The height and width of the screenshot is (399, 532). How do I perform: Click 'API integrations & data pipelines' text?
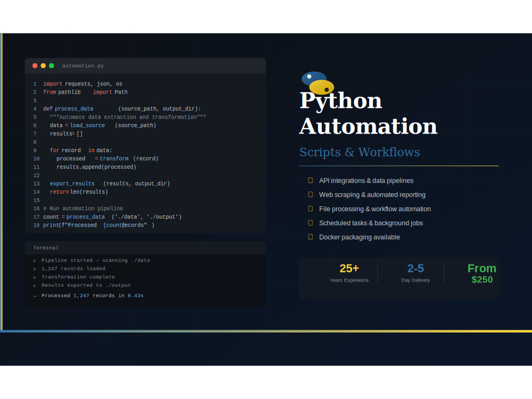(x=366, y=180)
